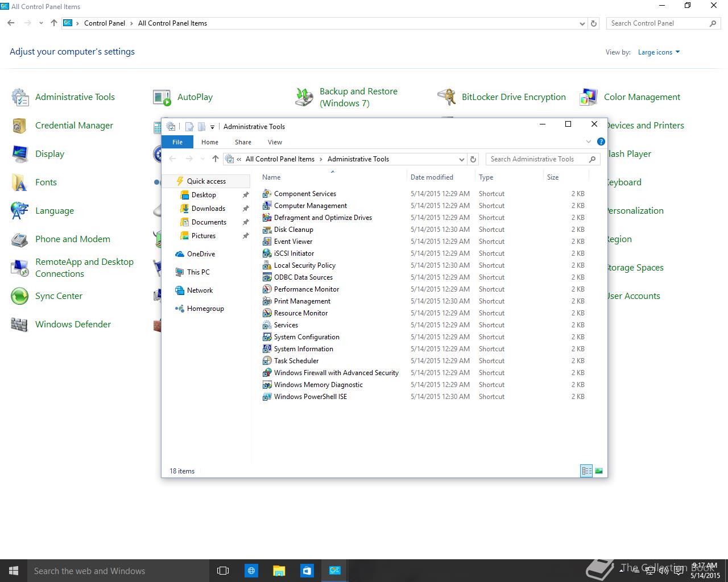Expand chevron after All Control Panel Items in Explorer
This screenshot has width=728, height=582.
click(321, 159)
